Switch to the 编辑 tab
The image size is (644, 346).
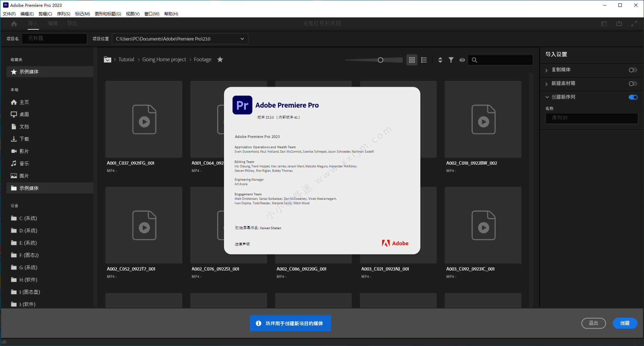click(53, 23)
